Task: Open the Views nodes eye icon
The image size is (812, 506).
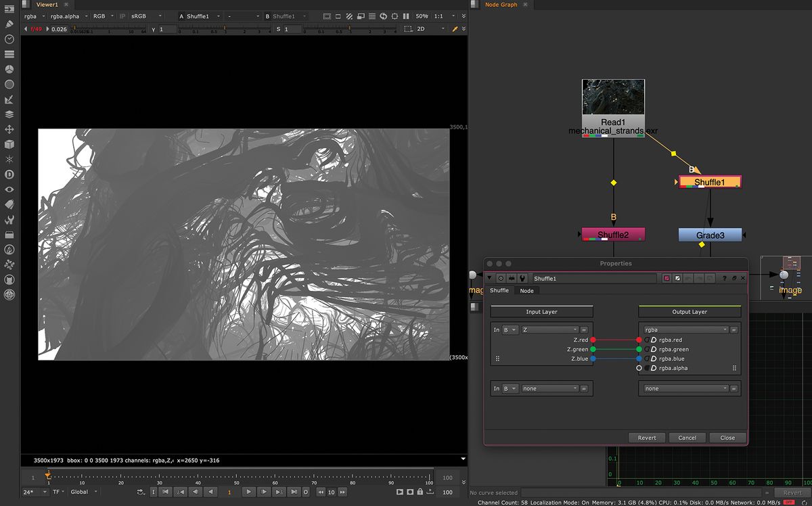Action: coord(9,189)
